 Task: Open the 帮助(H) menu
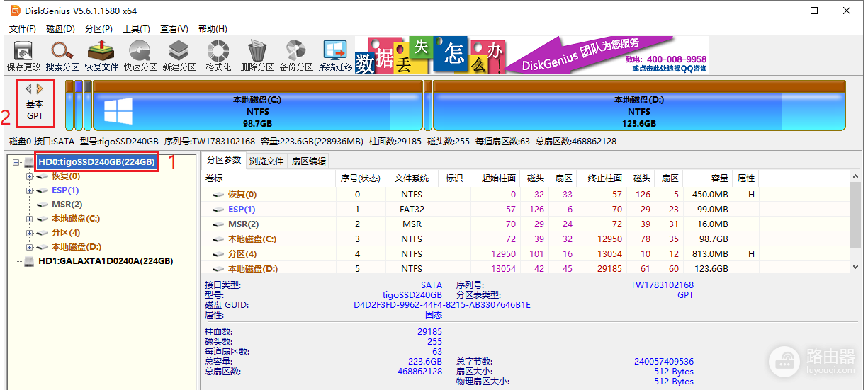(x=213, y=29)
